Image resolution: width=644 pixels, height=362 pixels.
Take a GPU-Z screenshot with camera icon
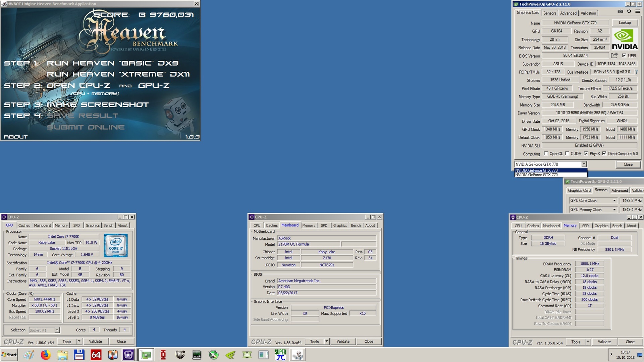621,12
